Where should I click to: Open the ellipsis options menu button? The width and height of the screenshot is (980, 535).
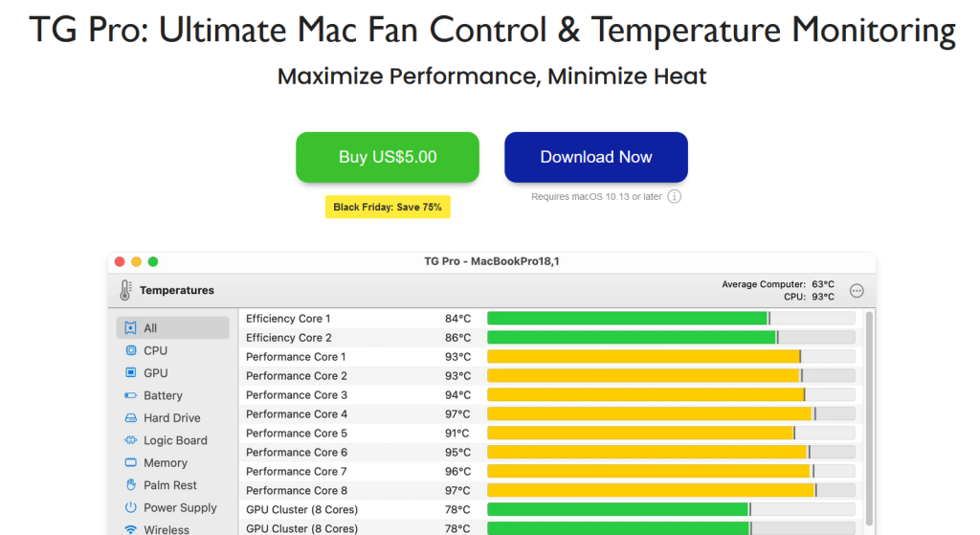857,290
